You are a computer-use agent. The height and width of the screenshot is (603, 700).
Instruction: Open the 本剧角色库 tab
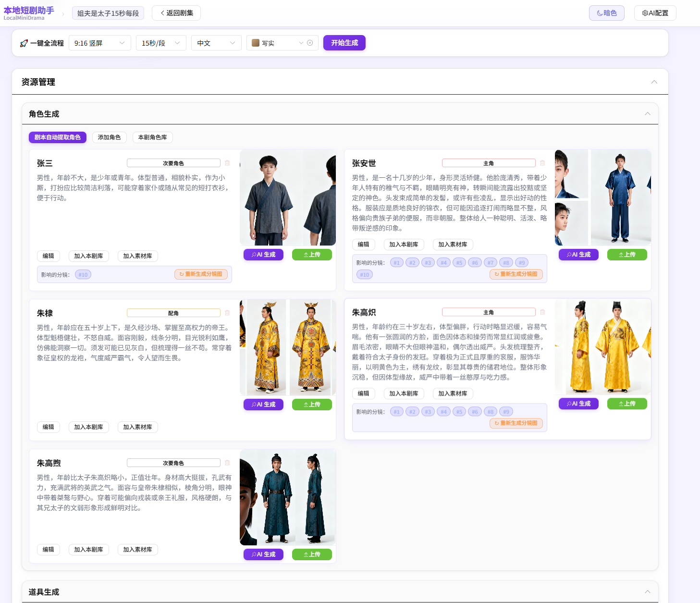click(x=152, y=137)
